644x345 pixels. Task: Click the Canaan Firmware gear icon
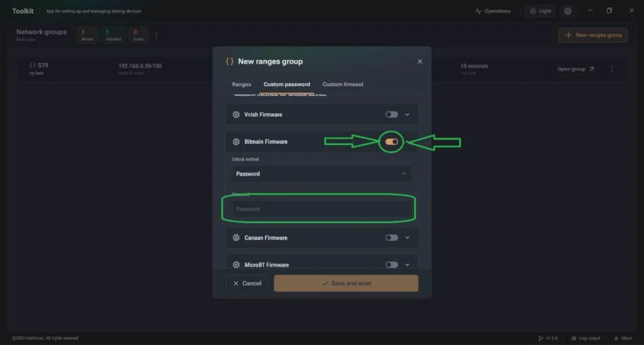point(236,238)
